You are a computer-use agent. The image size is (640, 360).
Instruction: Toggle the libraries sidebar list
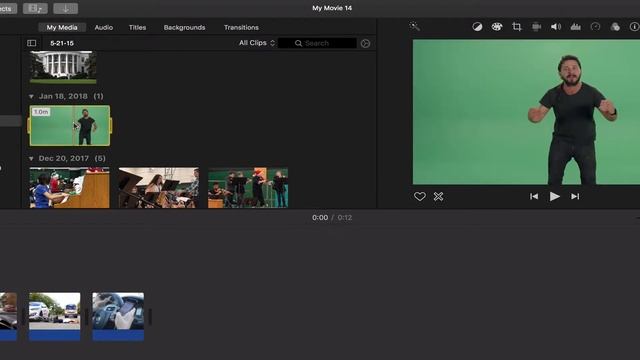click(31, 43)
